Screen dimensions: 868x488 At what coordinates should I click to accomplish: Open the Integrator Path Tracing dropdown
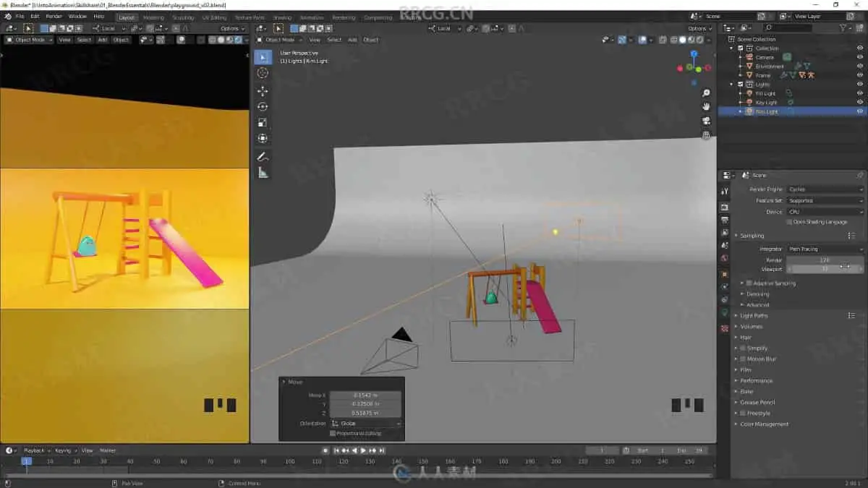pyautogui.click(x=825, y=249)
